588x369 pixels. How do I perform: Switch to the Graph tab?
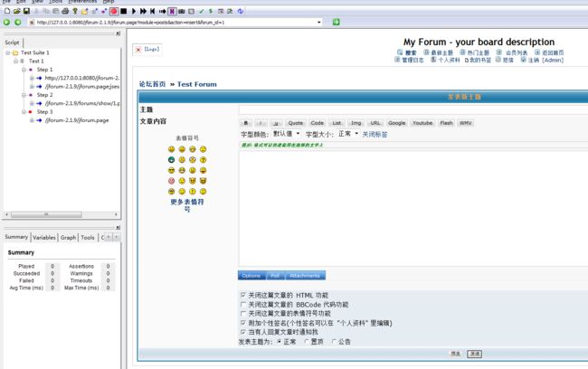pyautogui.click(x=68, y=237)
